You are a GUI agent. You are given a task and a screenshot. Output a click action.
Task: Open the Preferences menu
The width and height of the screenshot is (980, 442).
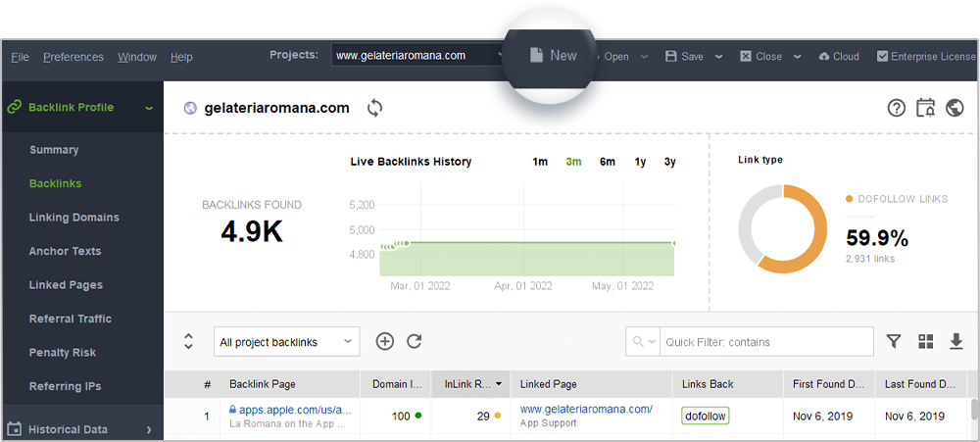[x=73, y=57]
